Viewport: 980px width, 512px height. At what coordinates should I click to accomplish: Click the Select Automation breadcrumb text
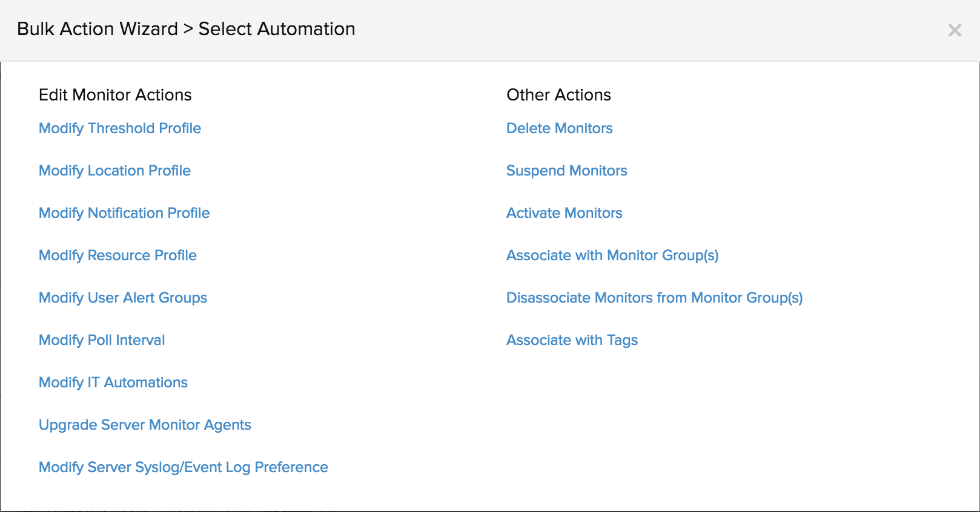277,29
